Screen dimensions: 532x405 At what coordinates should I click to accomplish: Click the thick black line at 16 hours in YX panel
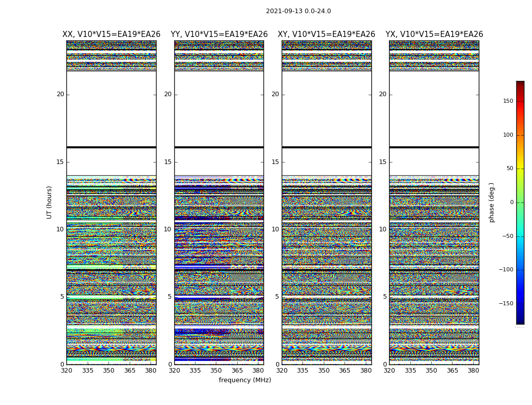pyautogui.click(x=434, y=147)
